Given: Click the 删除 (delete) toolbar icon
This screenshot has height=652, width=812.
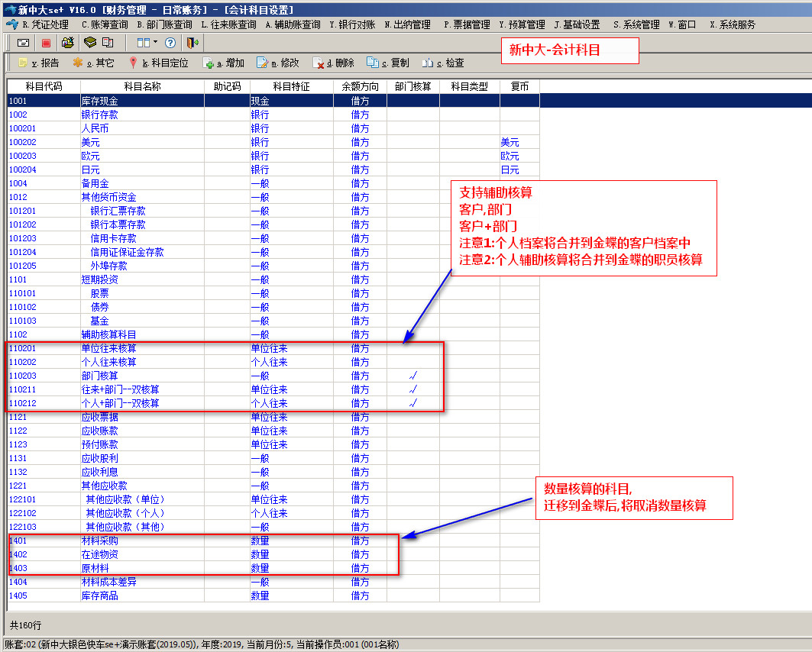Looking at the screenshot, I should [x=319, y=63].
